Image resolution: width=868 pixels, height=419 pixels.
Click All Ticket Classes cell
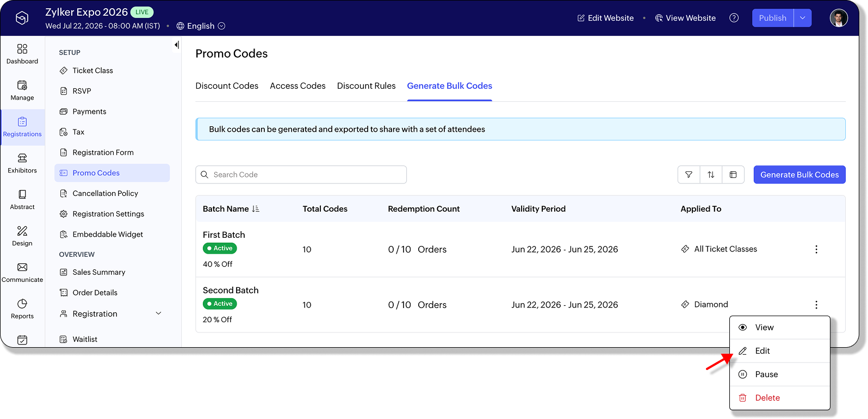[x=719, y=249]
